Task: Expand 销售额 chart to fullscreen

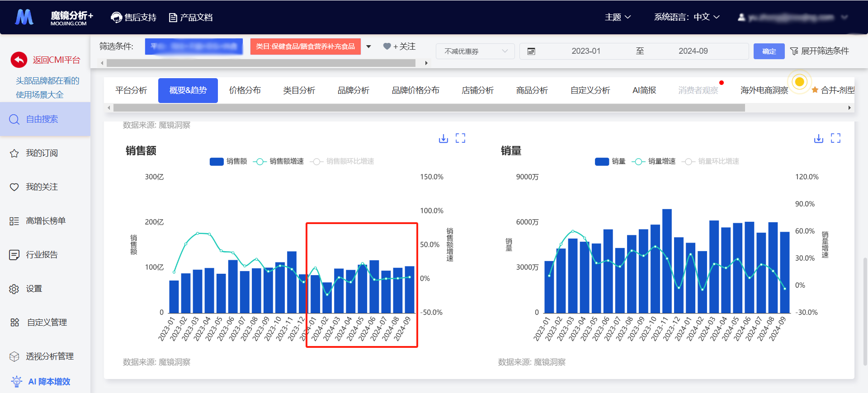Action: tap(460, 138)
